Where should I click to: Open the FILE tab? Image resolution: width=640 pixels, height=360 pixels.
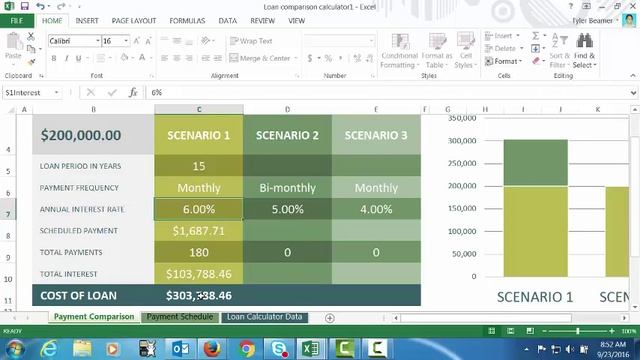[x=17, y=21]
